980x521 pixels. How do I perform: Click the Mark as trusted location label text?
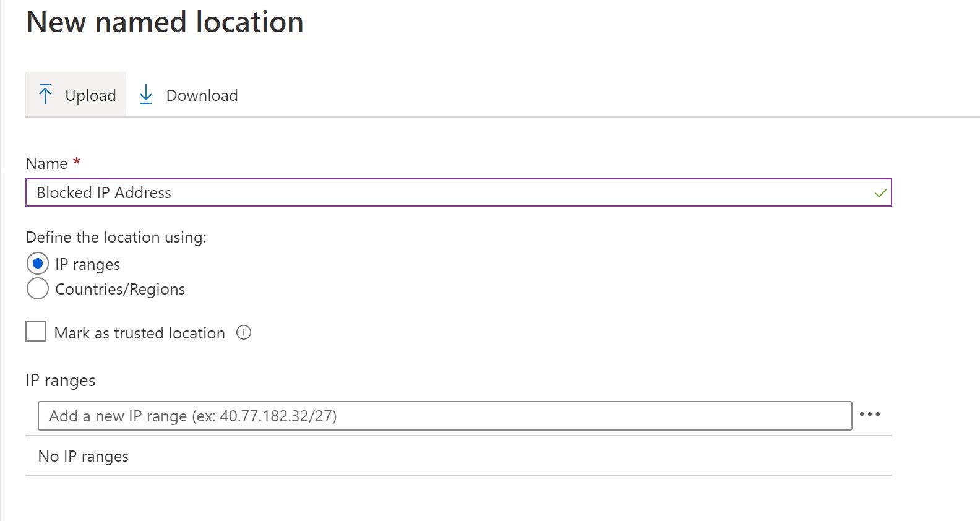tap(139, 333)
